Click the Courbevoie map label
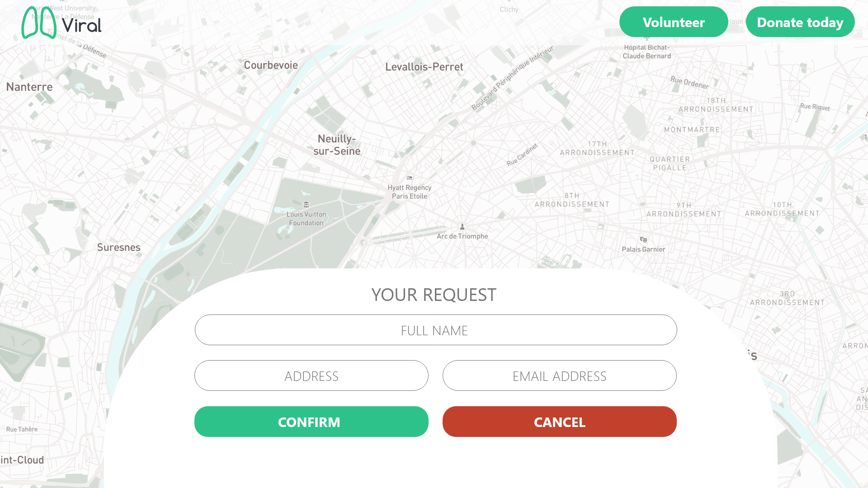Viewport: 868px width, 488px height. tap(271, 65)
